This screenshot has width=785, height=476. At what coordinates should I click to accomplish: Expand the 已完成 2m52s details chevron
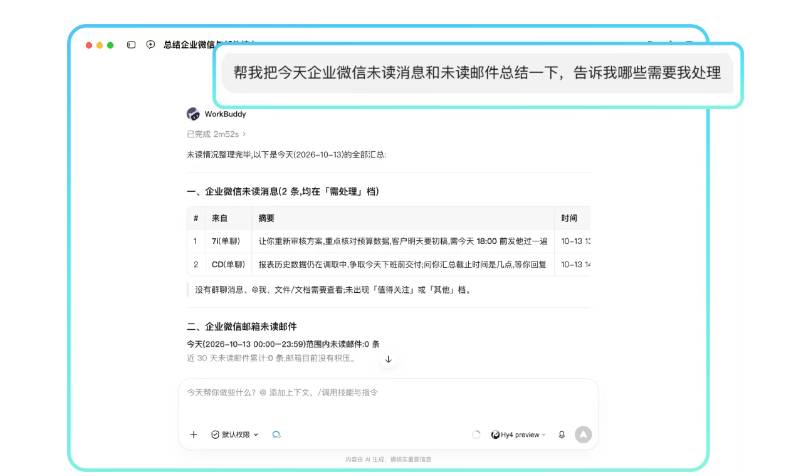coord(244,134)
